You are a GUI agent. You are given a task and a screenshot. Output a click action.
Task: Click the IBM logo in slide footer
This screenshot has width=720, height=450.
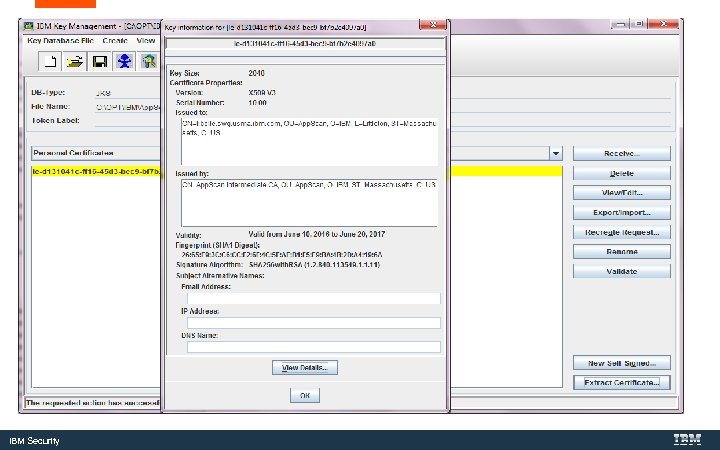tap(687, 440)
